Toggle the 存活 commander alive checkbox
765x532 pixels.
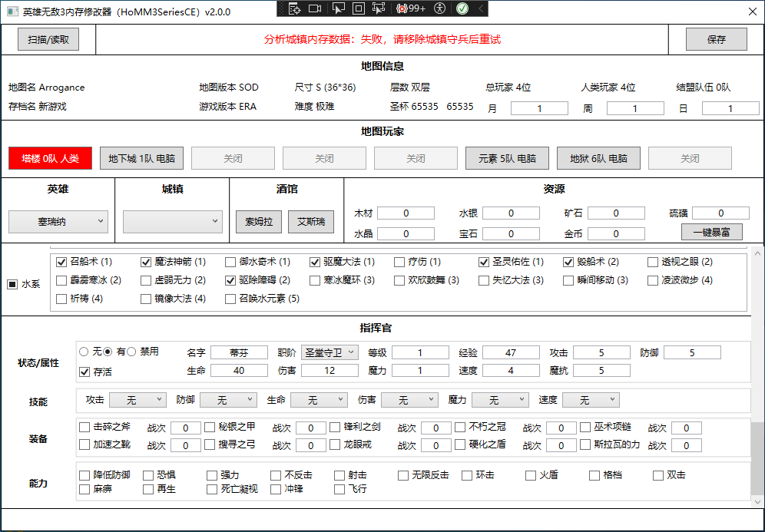pos(85,372)
